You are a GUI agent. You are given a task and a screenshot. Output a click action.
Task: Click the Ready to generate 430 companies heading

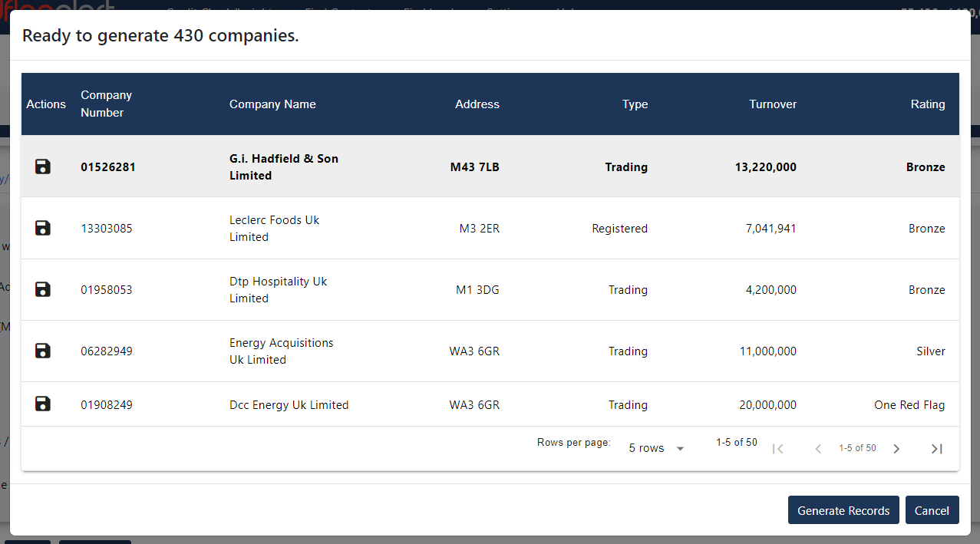pyautogui.click(x=160, y=35)
